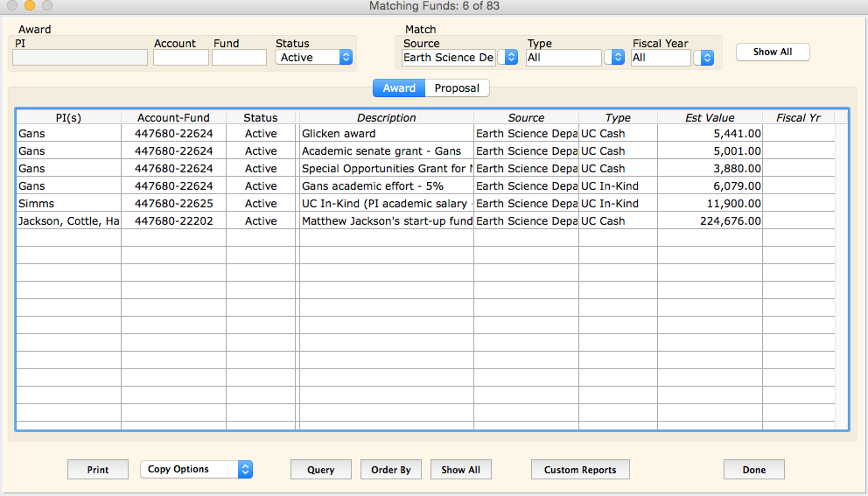Expand the Copy Options popup menu

coord(196,470)
